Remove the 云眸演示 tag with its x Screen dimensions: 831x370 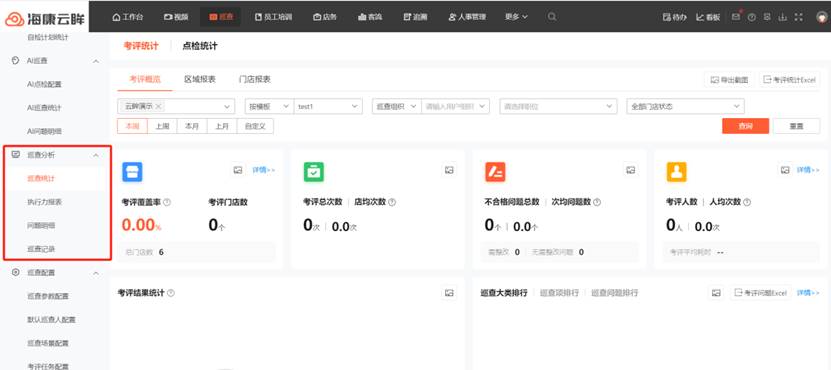click(x=158, y=107)
